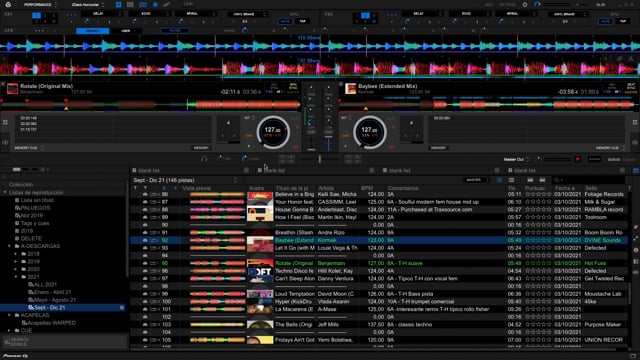Switch browser to artwork list view icon
This screenshot has width=640, height=360.
click(x=511, y=180)
